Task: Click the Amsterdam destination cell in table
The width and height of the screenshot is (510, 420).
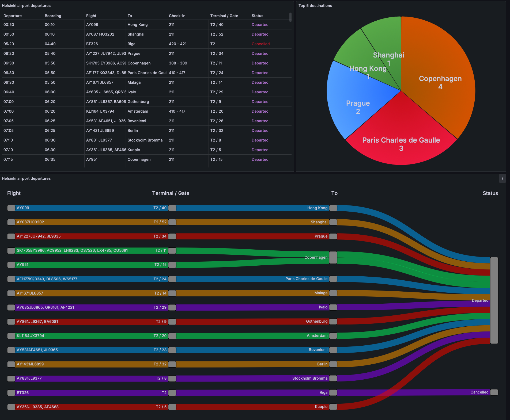Action: click(x=138, y=111)
